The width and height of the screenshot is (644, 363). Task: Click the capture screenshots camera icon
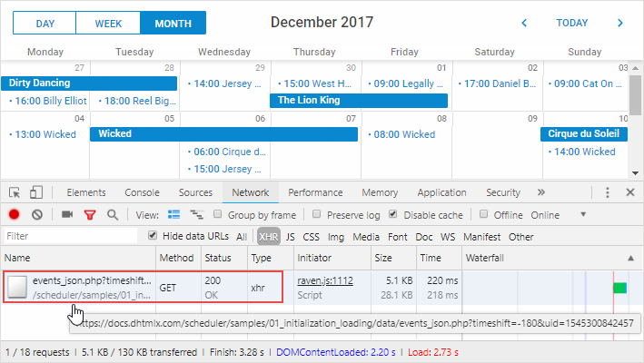click(x=67, y=215)
